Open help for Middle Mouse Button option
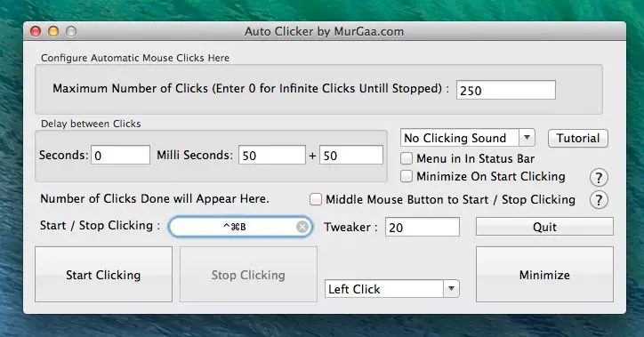 point(599,200)
